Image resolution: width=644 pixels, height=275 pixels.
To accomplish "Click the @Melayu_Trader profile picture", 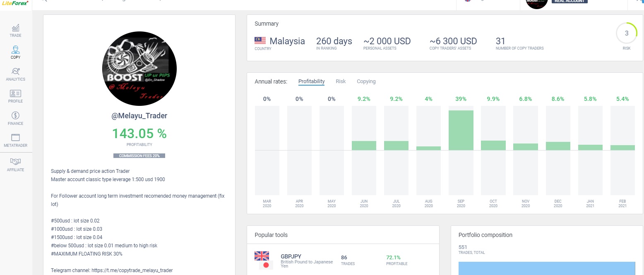I will (x=139, y=68).
